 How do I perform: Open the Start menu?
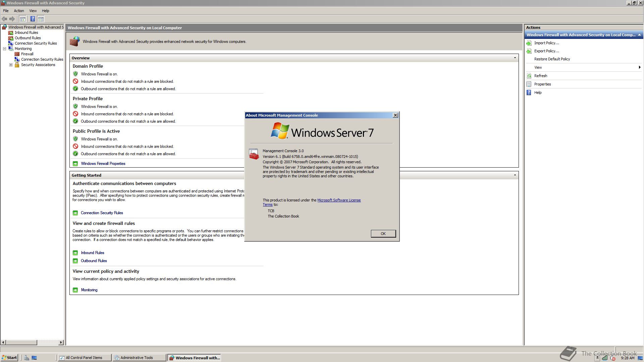pyautogui.click(x=9, y=358)
